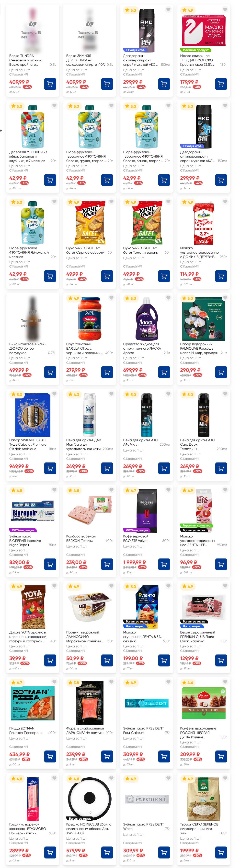Image resolution: width=240 pixels, height=868 pixels.
Task: Click WOW-находка badge on EGOISTE coffee
Action: [x=137, y=530]
